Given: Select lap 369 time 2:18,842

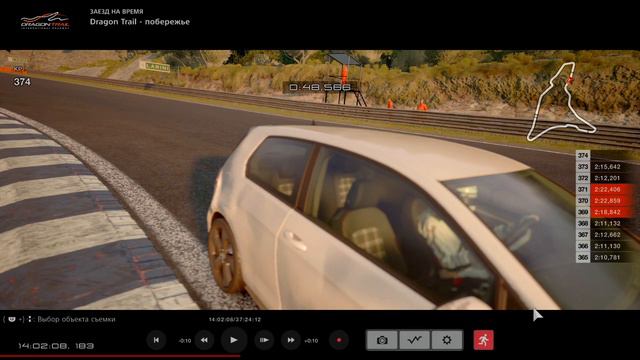Looking at the screenshot, I should tap(606, 212).
